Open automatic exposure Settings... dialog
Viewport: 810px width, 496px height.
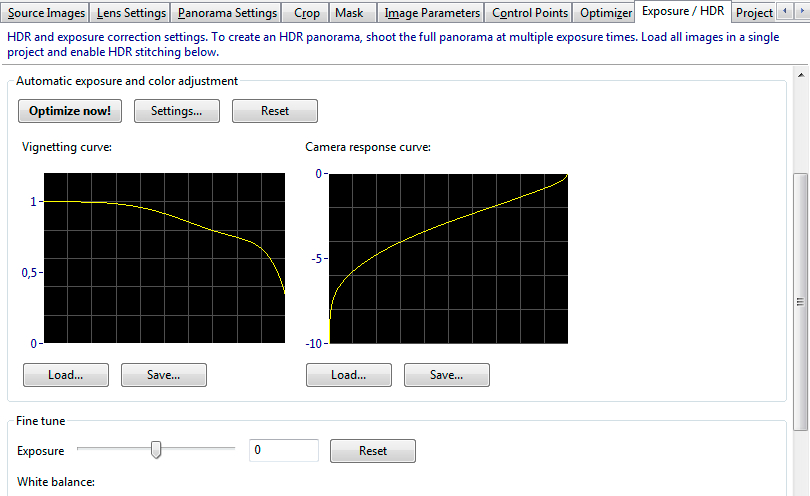coord(177,111)
